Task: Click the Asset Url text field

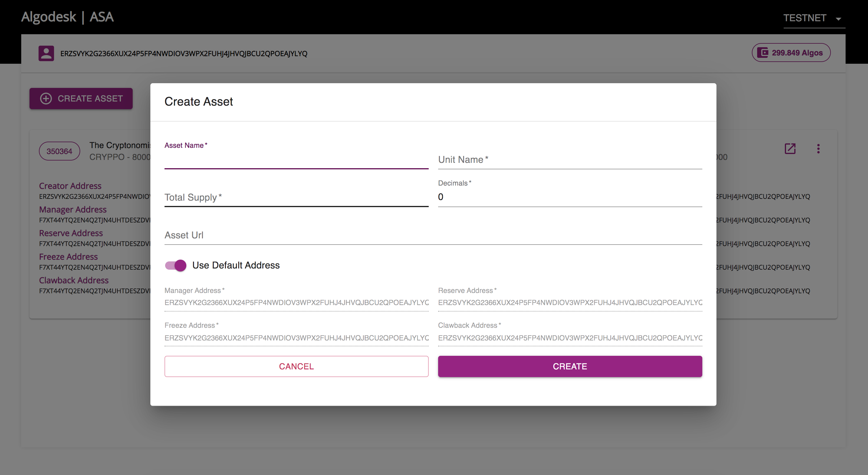Action: coord(433,235)
